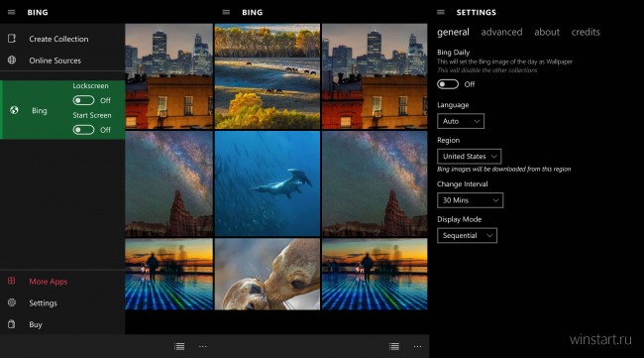Click the Bing collection globe icon

(x=14, y=110)
